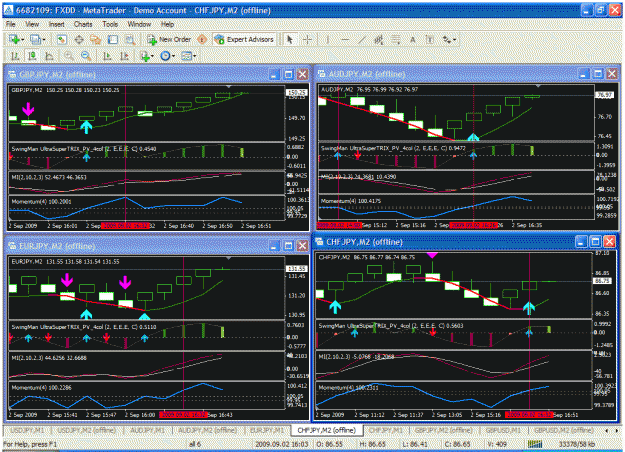Click the 'all 6' status bar entry
Viewport: 625px width, 452px height.
click(195, 444)
